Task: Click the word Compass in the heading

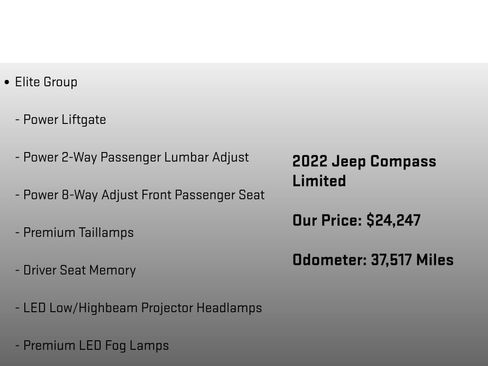Action: 403,161
